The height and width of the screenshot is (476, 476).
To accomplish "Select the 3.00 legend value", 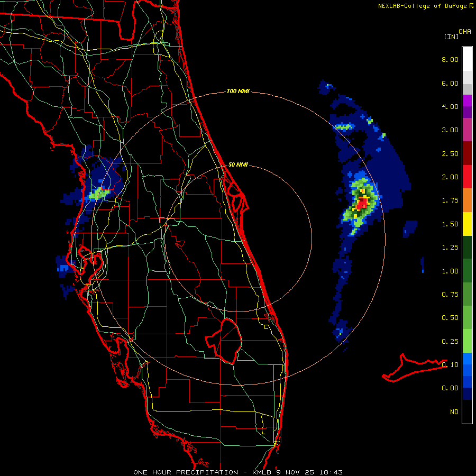I will point(450,130).
